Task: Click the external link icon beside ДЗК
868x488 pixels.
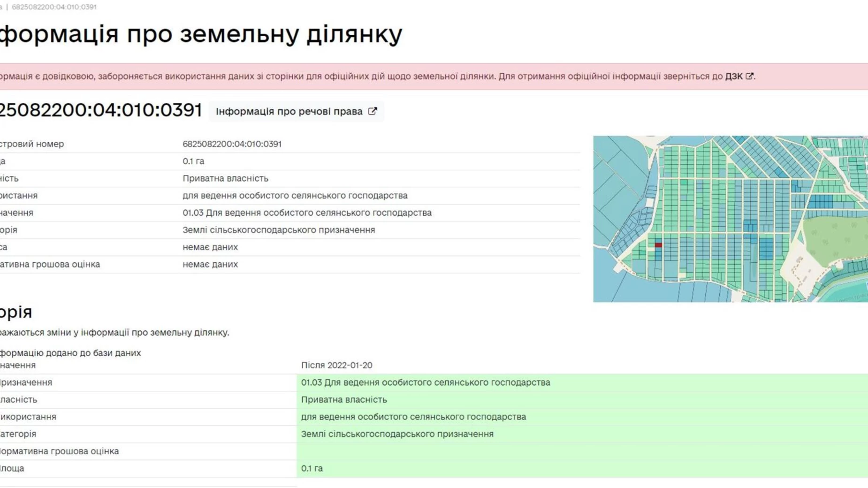Action: [749, 76]
